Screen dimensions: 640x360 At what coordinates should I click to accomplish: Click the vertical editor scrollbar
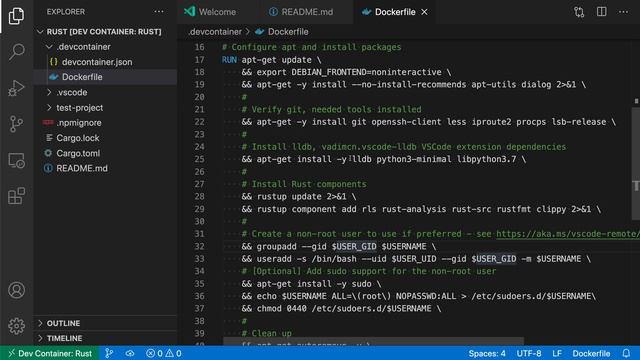click(636, 163)
